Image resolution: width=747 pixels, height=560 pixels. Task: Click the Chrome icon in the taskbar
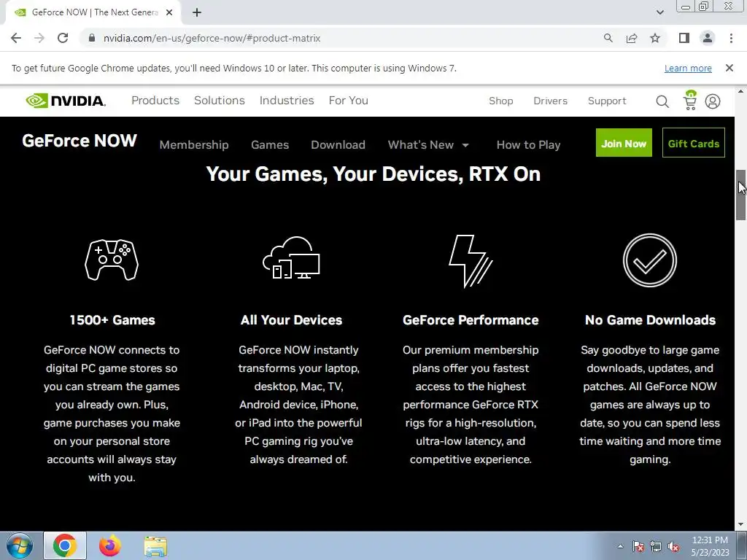coord(65,545)
